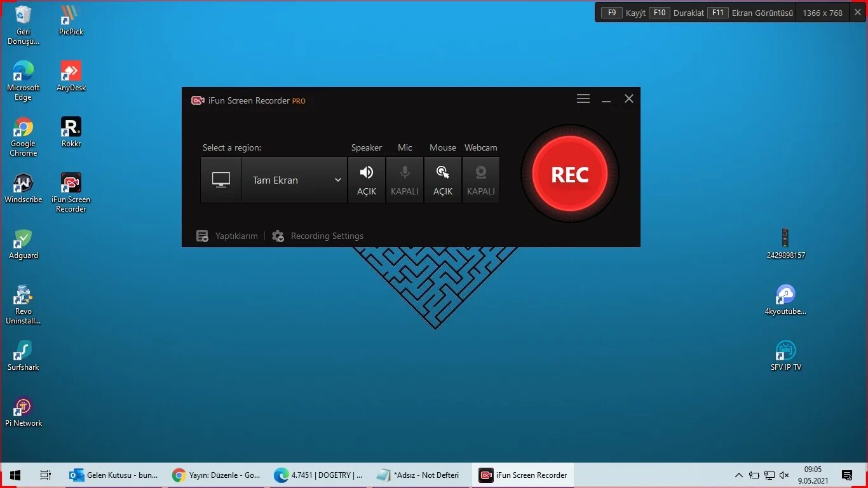Select the Adguard desktop icon
The width and height of the screenshot is (868, 488).
(24, 245)
